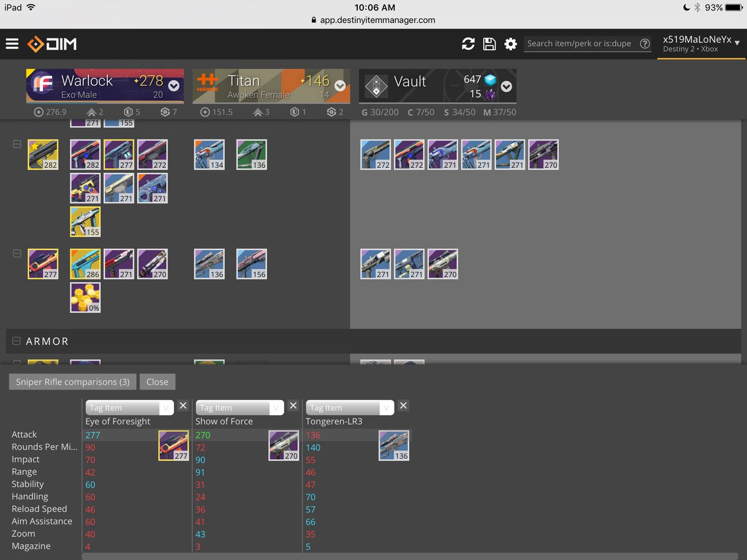Select the exotic power weapon 286
This screenshot has width=747, height=560.
pos(85,264)
